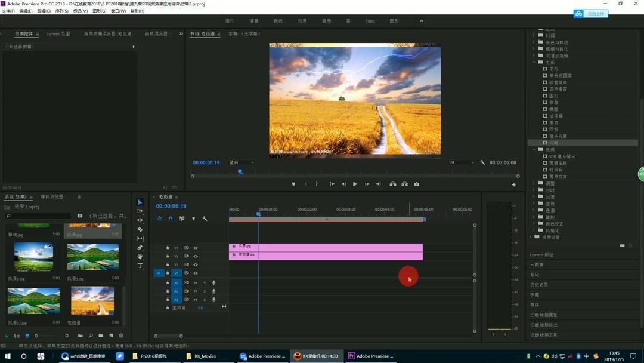
Task: Switch to the Lumetri 范围 tab
Action: click(58, 34)
